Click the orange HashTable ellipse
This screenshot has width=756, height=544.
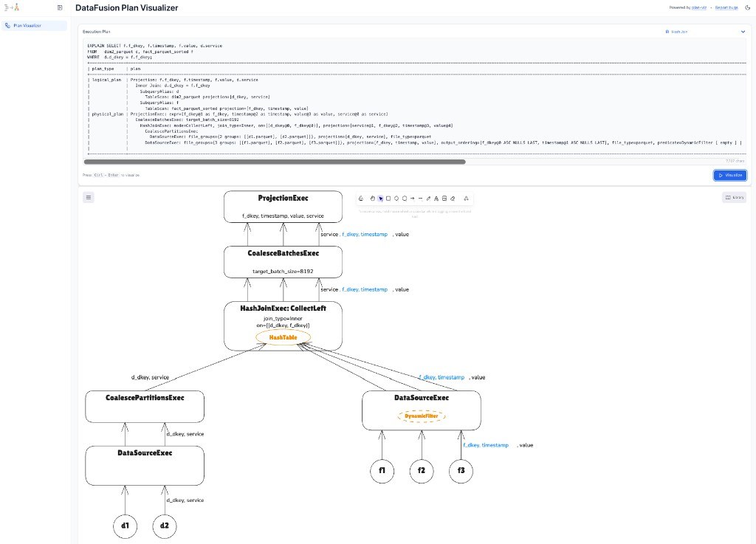coord(283,337)
